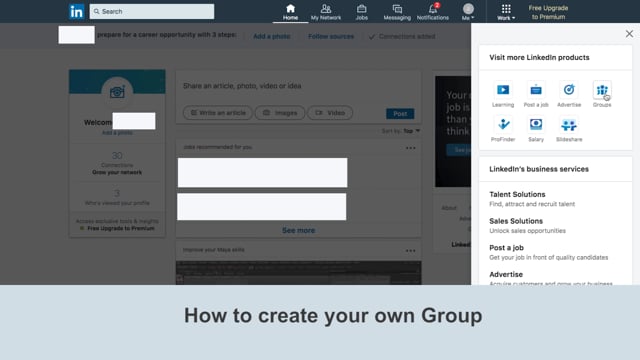Open the Sort by Top dropdown

click(x=401, y=131)
